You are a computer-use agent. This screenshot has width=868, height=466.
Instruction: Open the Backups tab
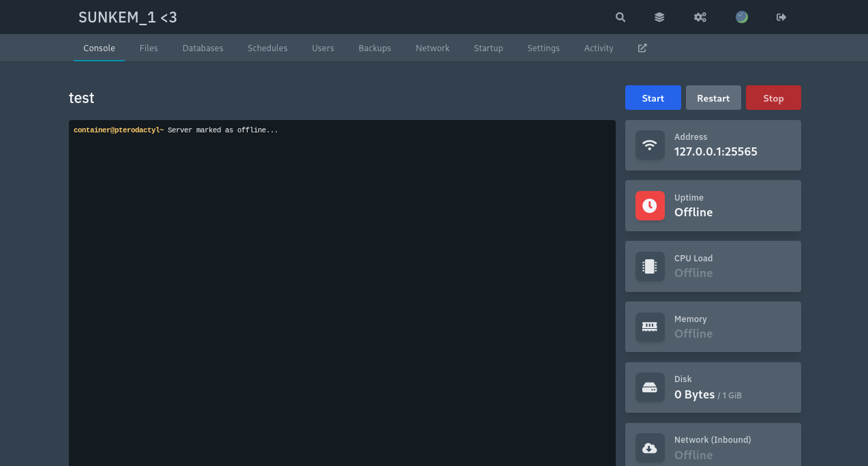click(x=375, y=48)
